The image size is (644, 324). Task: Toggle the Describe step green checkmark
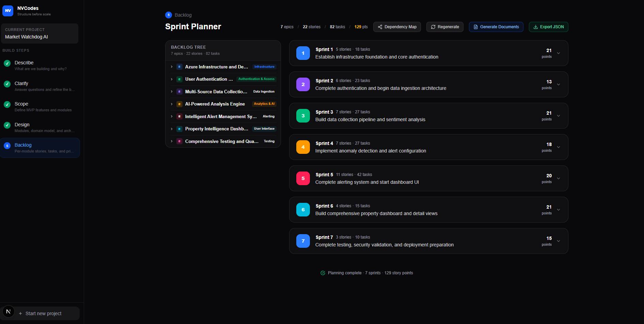[7, 63]
